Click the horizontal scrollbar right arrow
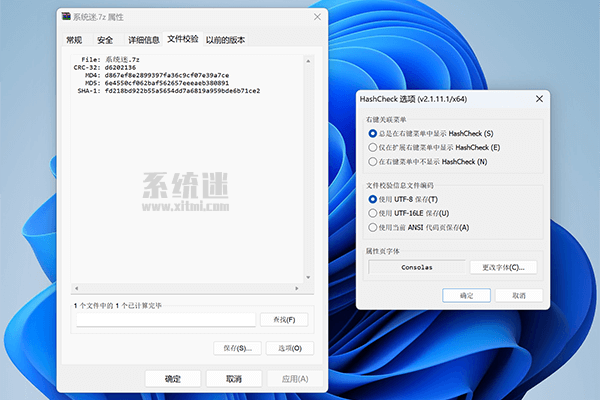The width and height of the screenshot is (600, 400). [297, 288]
